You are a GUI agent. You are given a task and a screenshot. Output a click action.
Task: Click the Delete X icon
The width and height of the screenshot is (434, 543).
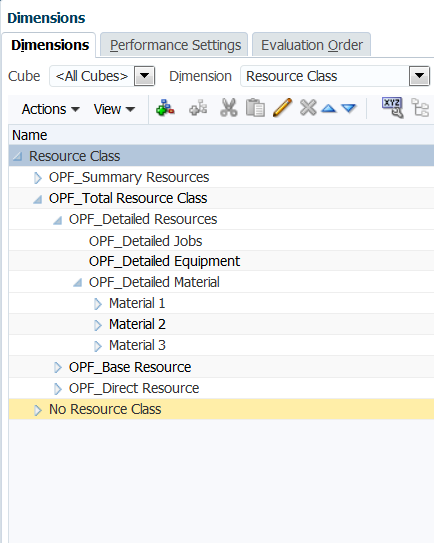pyautogui.click(x=308, y=108)
